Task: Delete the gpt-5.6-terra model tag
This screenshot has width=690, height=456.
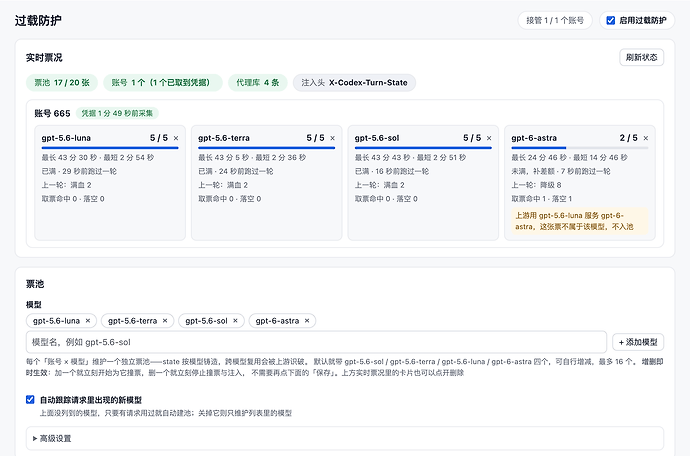Action: coord(165,321)
